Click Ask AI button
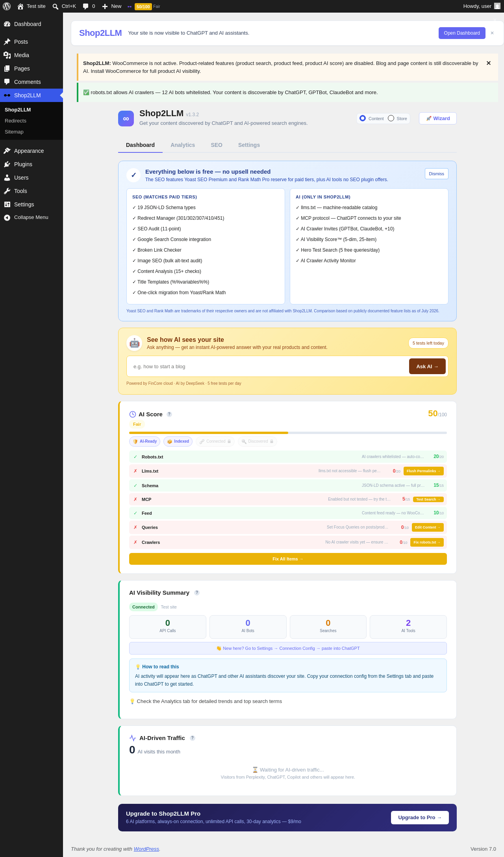504x857 pixels. pos(427,366)
